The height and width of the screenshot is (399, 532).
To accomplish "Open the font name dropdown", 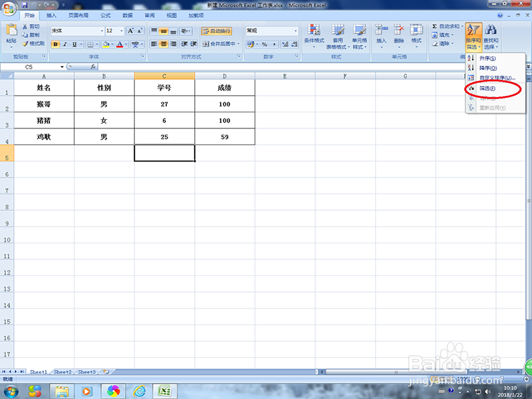I will [102, 31].
